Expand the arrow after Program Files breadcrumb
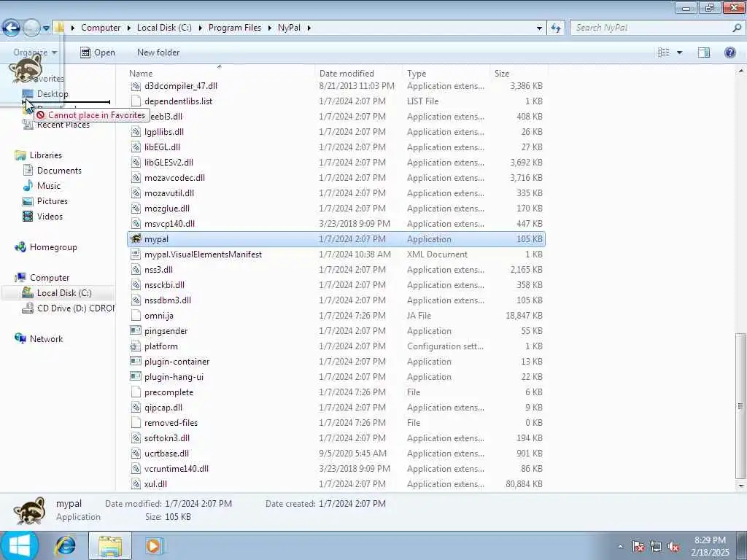 [x=269, y=28]
